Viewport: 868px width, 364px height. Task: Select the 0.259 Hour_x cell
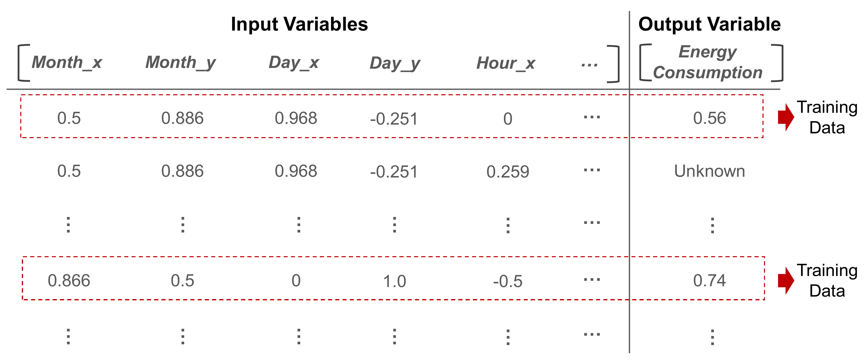coord(508,172)
